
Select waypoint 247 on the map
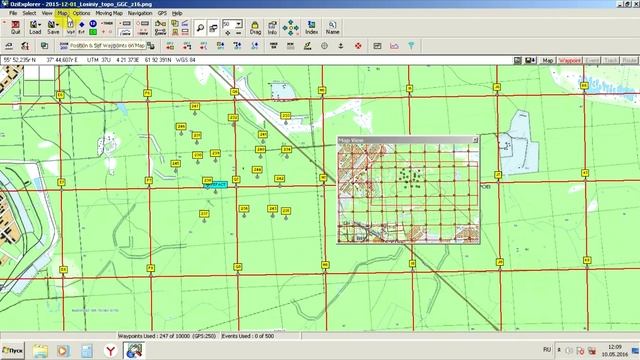point(195,107)
